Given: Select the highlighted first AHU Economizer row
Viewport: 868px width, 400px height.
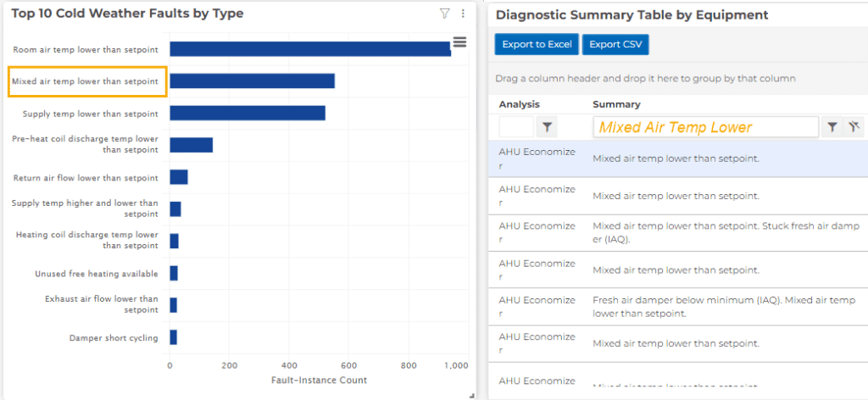Looking at the screenshot, I should point(678,158).
